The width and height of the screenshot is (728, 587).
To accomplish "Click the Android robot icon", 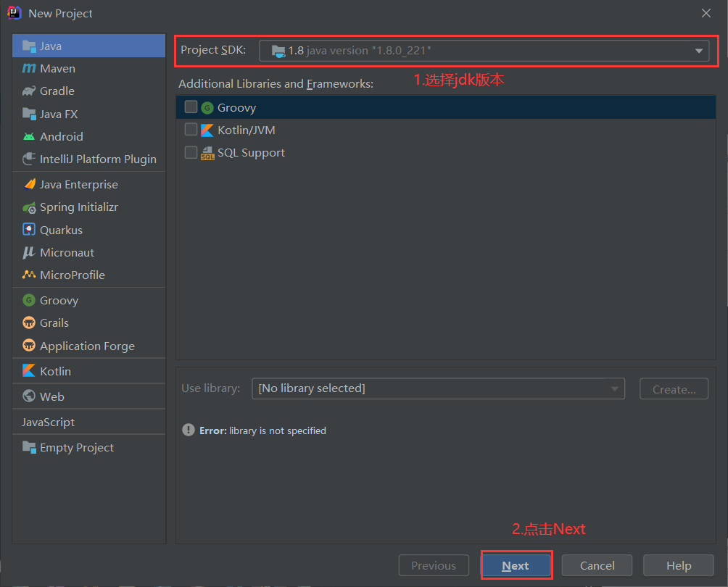I will click(x=29, y=136).
